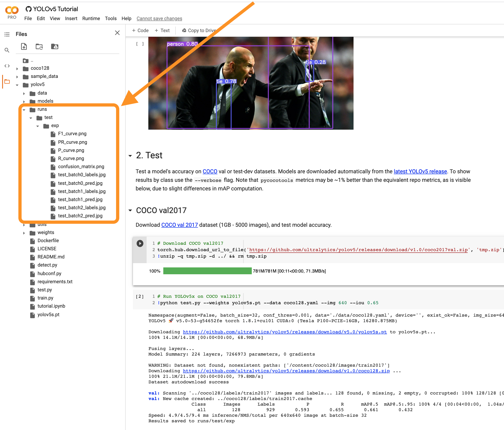The width and height of the screenshot is (504, 430).
Task: Collapse the COCO val2017 section
Action: pyautogui.click(x=130, y=211)
